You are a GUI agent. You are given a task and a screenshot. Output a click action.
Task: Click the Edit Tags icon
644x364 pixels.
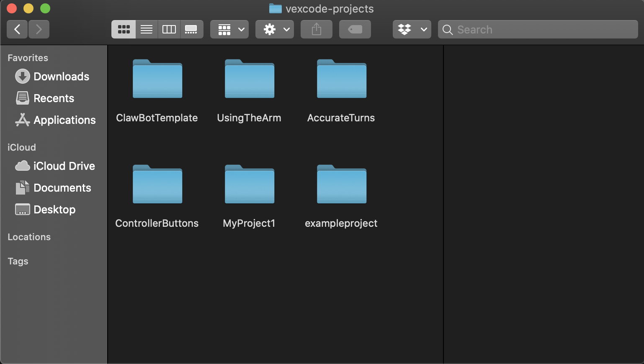355,29
